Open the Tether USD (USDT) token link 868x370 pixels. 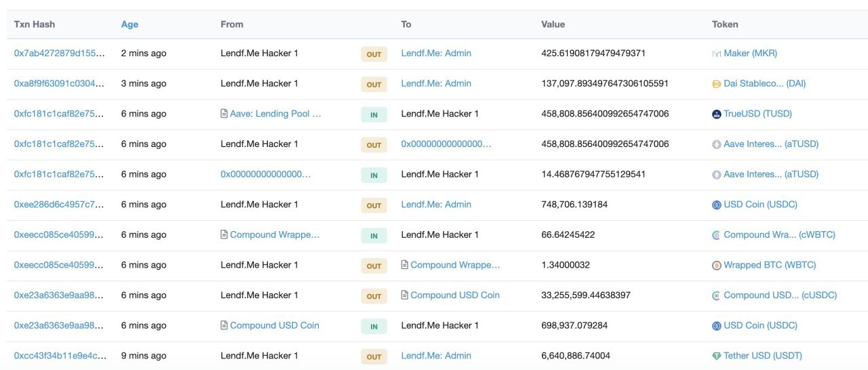tap(763, 356)
